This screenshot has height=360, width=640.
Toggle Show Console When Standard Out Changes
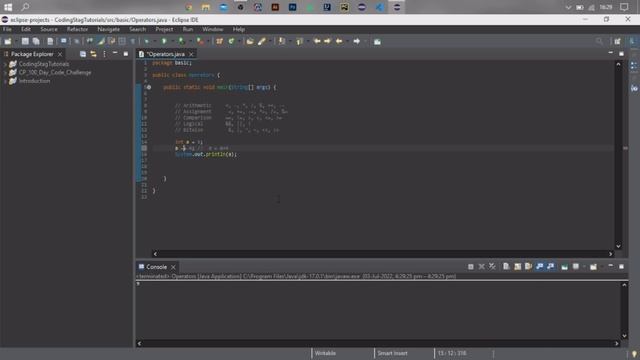pos(540,267)
